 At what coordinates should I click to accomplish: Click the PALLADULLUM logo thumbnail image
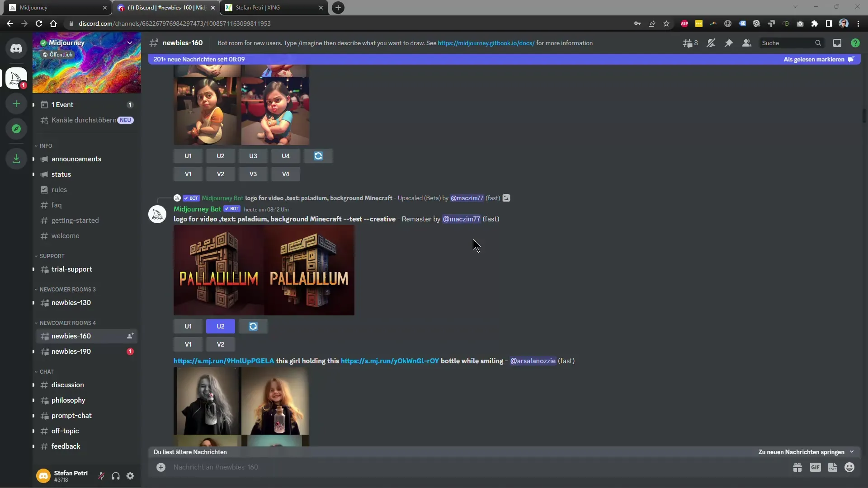coord(264,271)
